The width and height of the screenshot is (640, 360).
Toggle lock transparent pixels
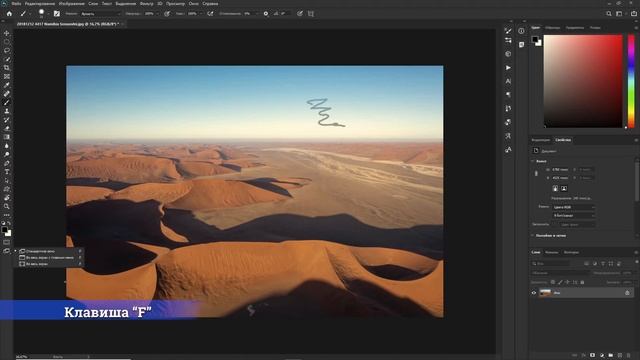tap(553, 282)
